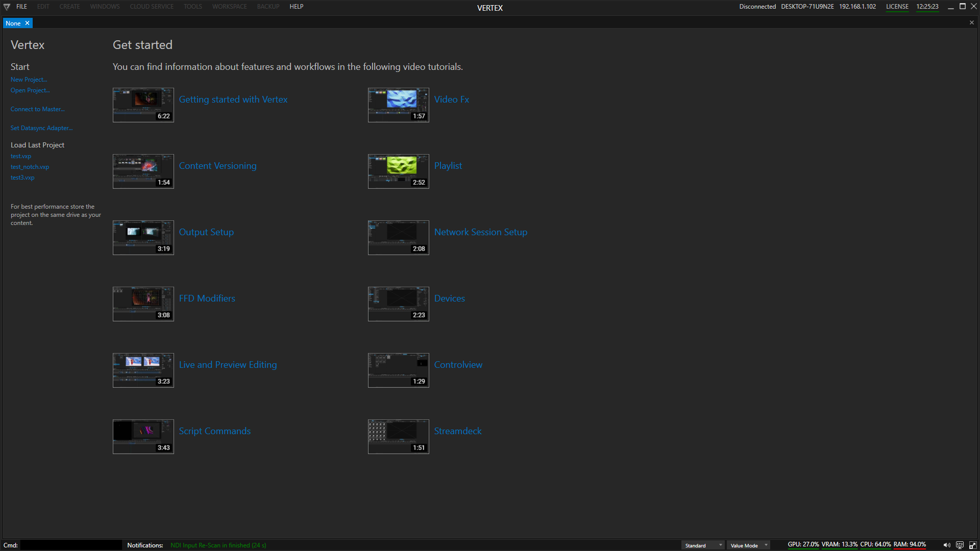
Task: Open Getting started with Vertex thumbnail
Action: coord(143,105)
